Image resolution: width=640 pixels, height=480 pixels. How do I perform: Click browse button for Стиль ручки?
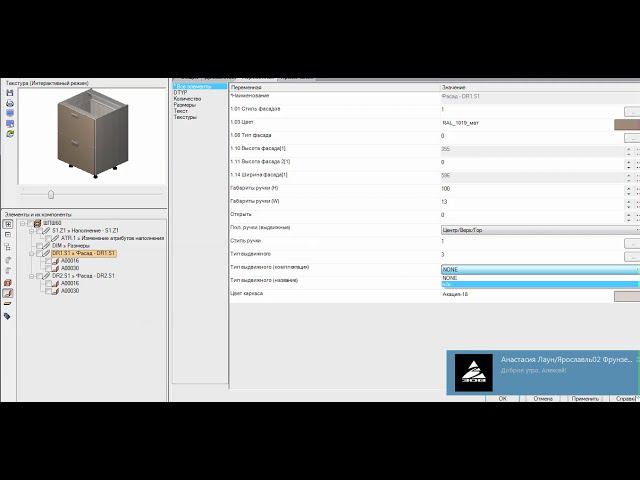click(x=632, y=244)
